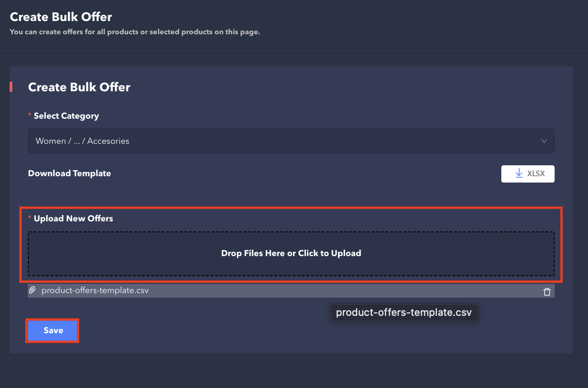Click the 'Drop Files Here or Click to Upload' zone

[291, 253]
